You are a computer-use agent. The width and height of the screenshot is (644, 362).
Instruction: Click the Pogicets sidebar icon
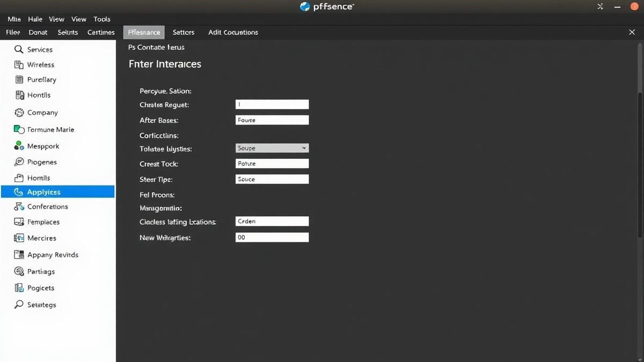(19, 288)
